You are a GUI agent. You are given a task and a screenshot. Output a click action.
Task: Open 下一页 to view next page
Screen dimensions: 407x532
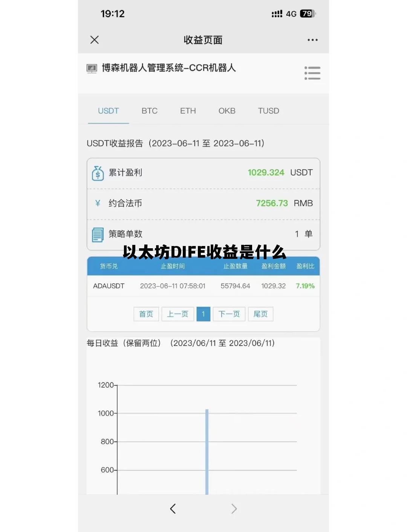[229, 314]
